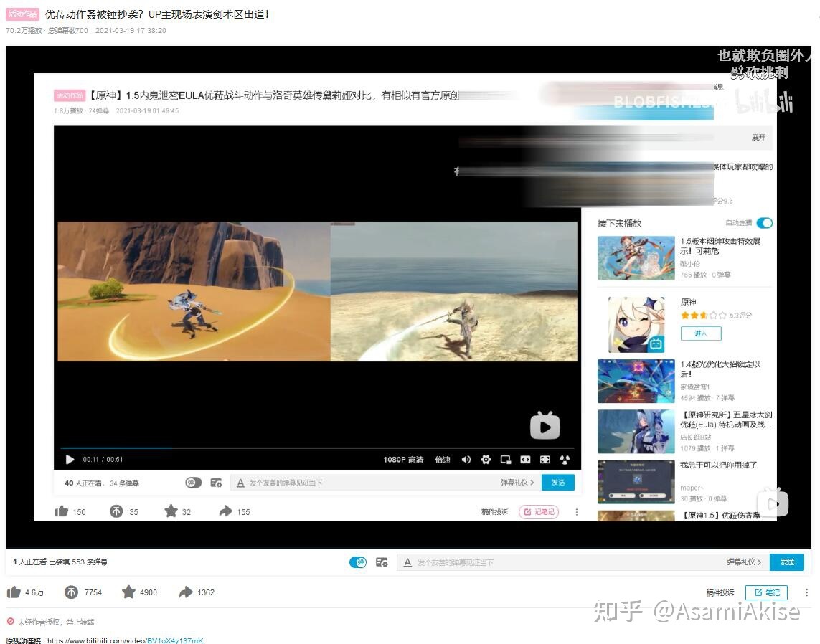Click the widescreen mode icon in the embedded player
The image size is (820, 644).
pyautogui.click(x=526, y=460)
